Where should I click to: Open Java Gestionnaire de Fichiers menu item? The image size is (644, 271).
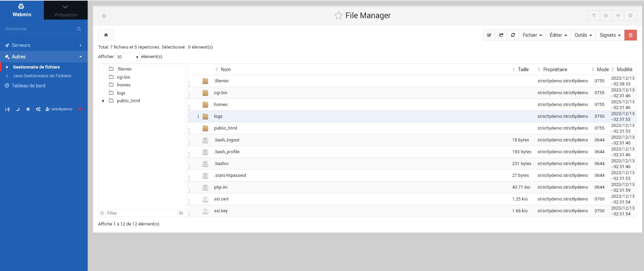42,76
